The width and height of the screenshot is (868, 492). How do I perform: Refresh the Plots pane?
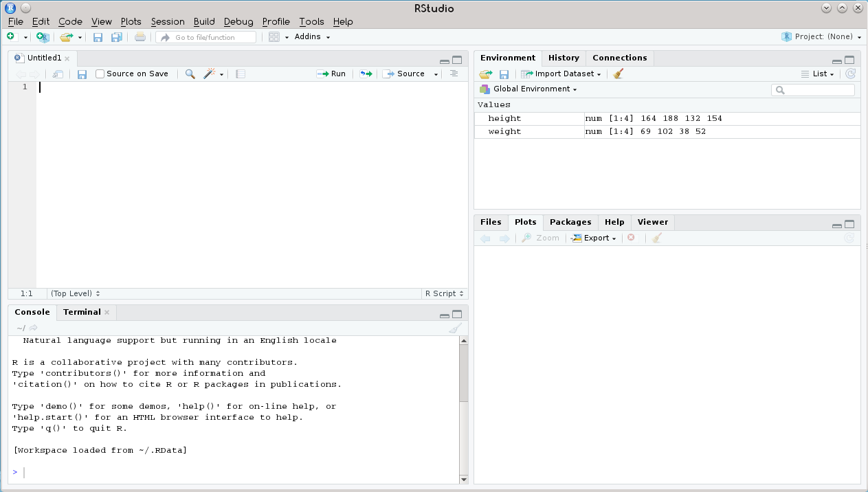click(x=849, y=238)
